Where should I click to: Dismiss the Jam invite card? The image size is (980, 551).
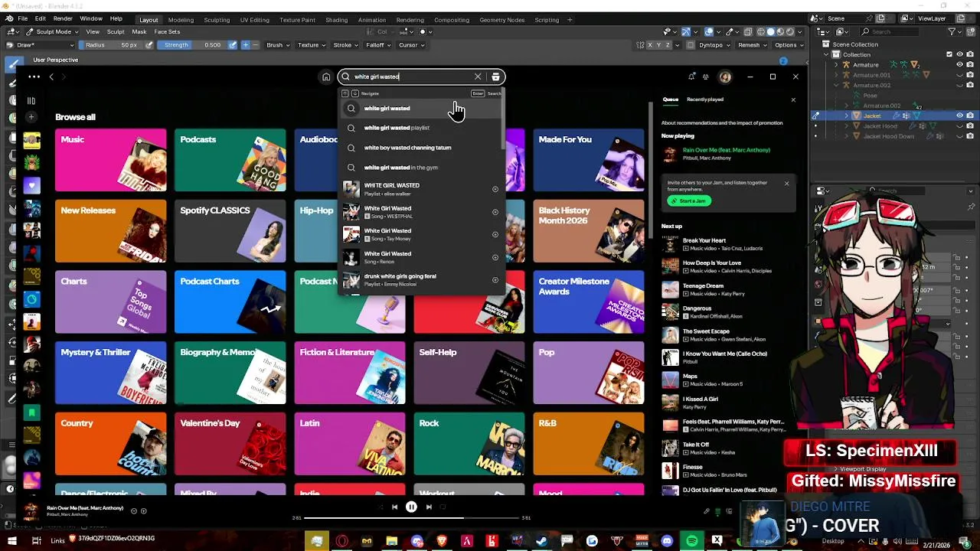tap(786, 184)
